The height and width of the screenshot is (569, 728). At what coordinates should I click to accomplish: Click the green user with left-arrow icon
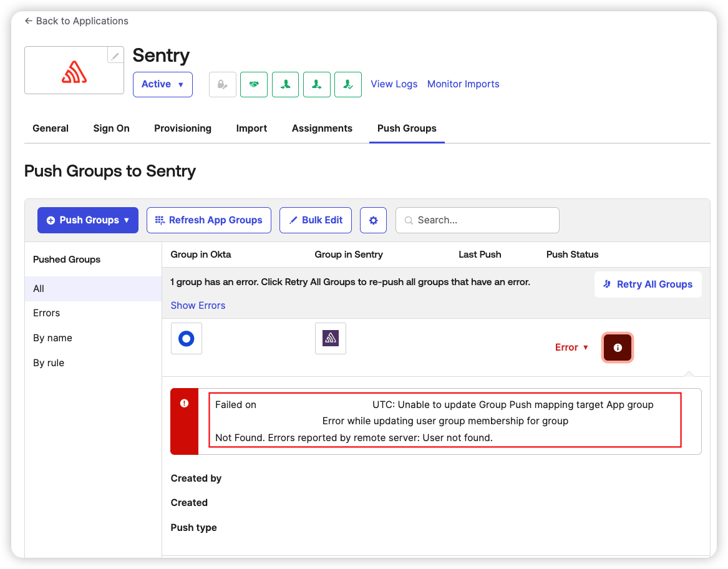tap(286, 84)
